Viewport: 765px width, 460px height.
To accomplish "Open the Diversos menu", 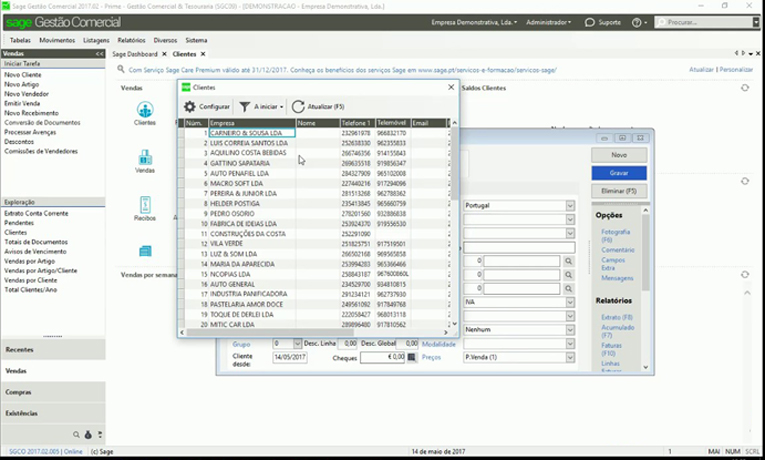I will [165, 40].
